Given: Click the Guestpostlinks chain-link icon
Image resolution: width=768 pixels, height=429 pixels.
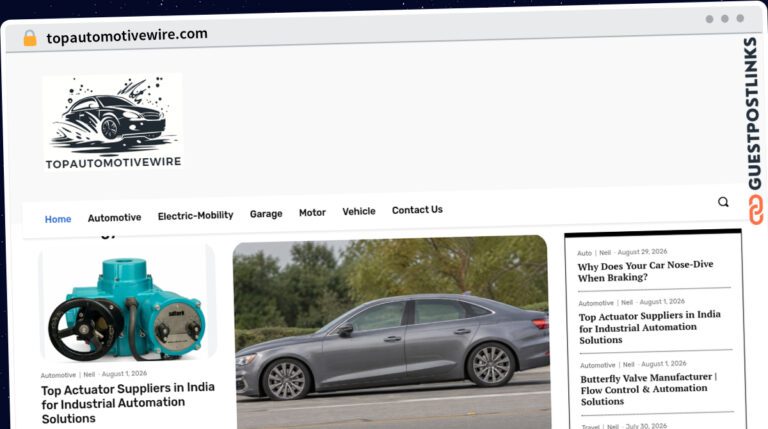Looking at the screenshot, I should pos(755,210).
